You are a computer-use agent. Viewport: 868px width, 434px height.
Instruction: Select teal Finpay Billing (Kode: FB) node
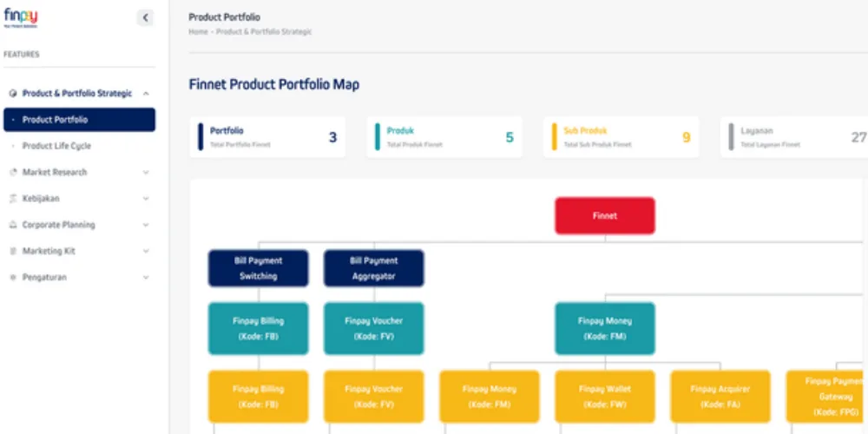(x=258, y=328)
